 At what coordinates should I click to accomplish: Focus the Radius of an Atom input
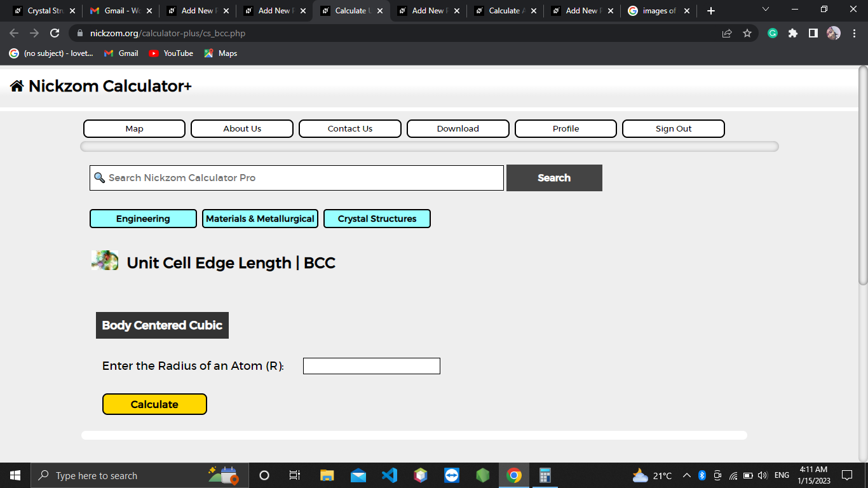[x=372, y=366]
